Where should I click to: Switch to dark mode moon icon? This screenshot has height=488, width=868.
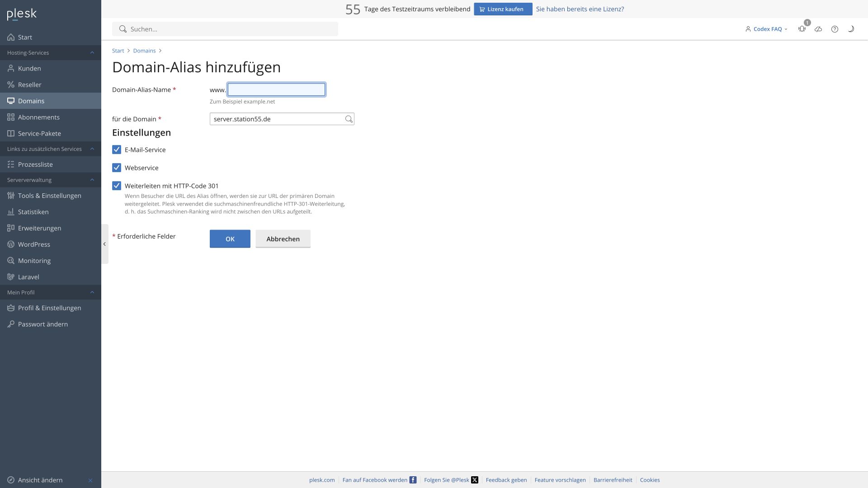point(851,29)
